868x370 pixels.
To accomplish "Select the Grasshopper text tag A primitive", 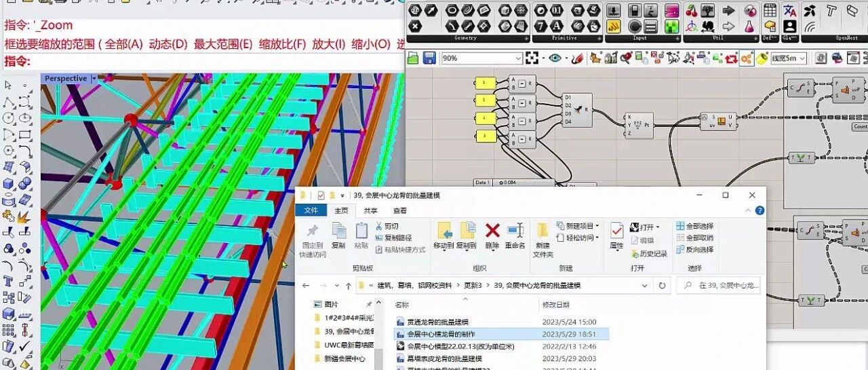I will (557, 26).
